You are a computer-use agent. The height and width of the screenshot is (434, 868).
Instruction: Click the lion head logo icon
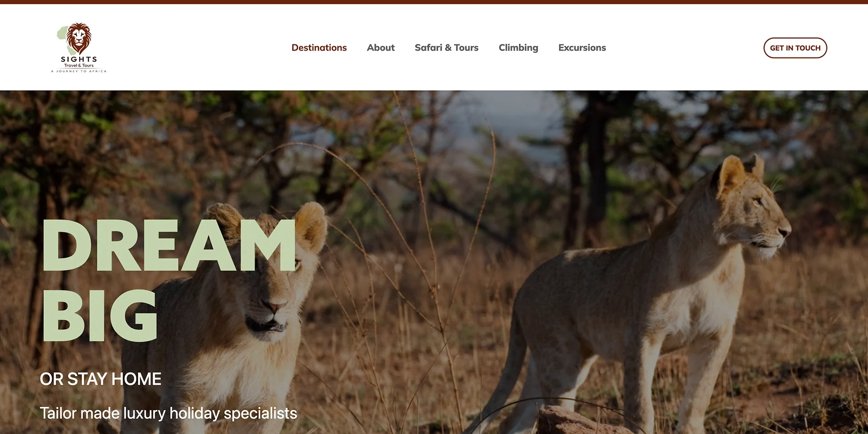[79, 39]
